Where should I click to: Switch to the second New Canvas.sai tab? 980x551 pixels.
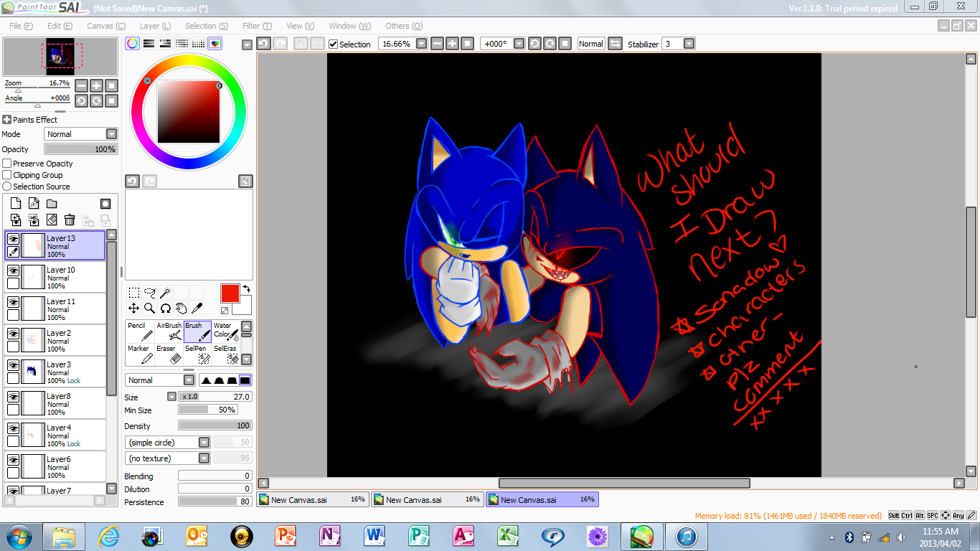428,499
